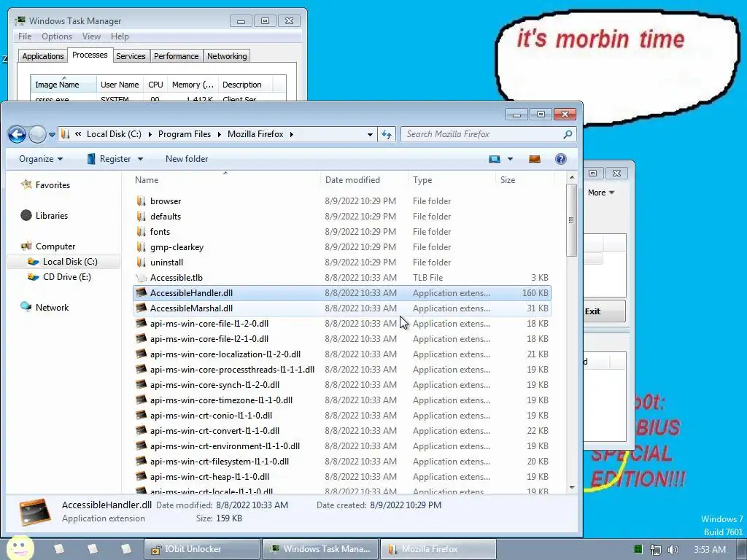
Task: Select api-ms-win-core-timezone-l1-1-0.dll
Action: pyautogui.click(x=221, y=400)
